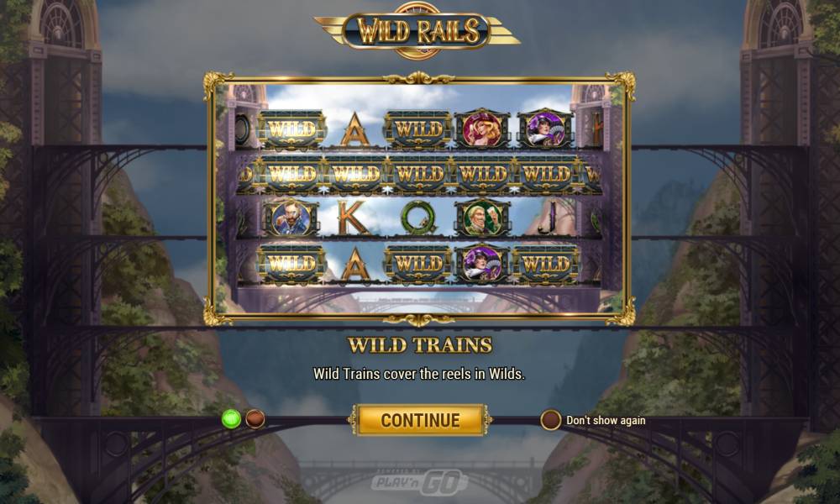
Task: Click the bearded man in blue symbol
Action: click(291, 218)
